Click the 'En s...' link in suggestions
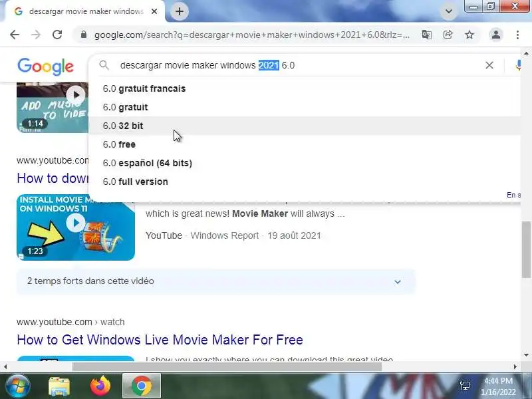Image resolution: width=532 pixels, height=399 pixels. [513, 195]
